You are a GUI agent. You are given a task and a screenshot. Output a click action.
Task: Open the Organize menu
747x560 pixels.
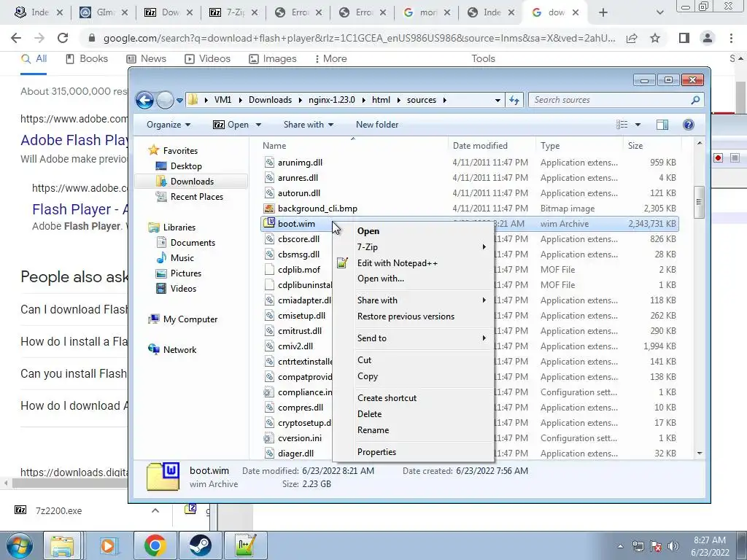coord(169,125)
